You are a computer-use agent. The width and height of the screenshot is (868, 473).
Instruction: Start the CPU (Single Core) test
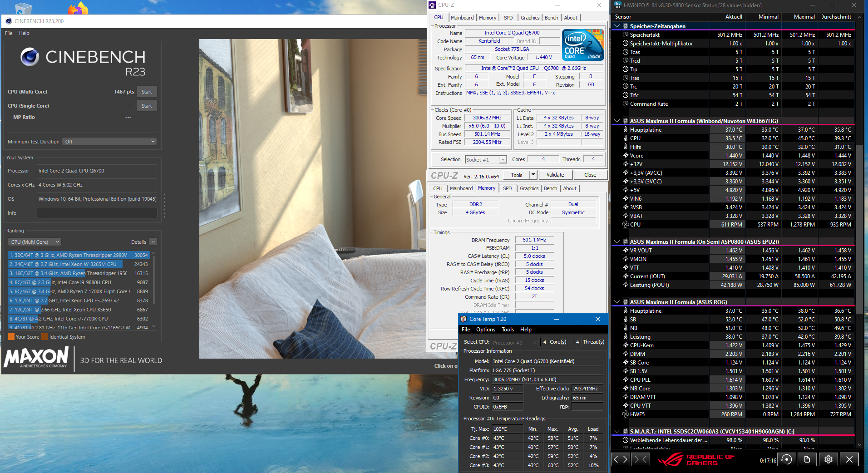[x=147, y=106]
